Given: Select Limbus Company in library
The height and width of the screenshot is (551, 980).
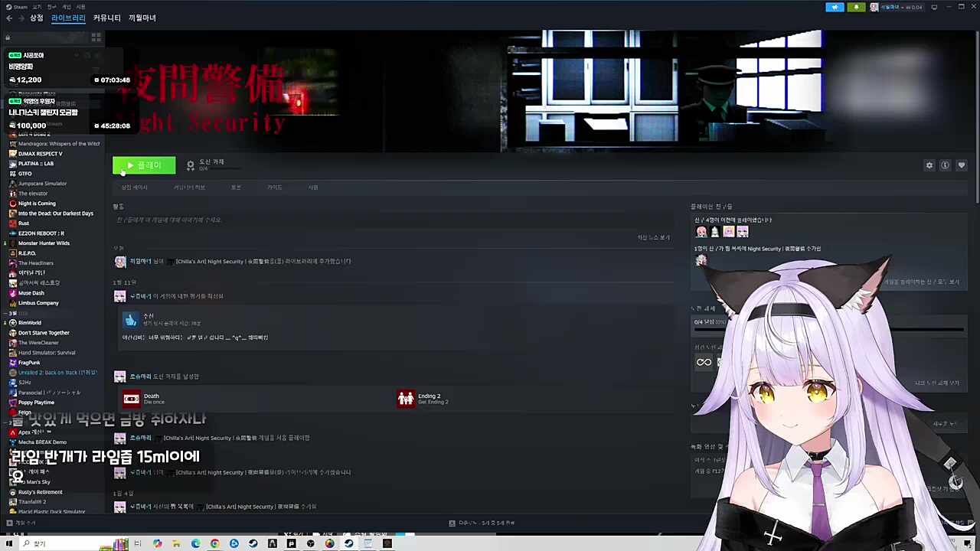Looking at the screenshot, I should [x=38, y=303].
